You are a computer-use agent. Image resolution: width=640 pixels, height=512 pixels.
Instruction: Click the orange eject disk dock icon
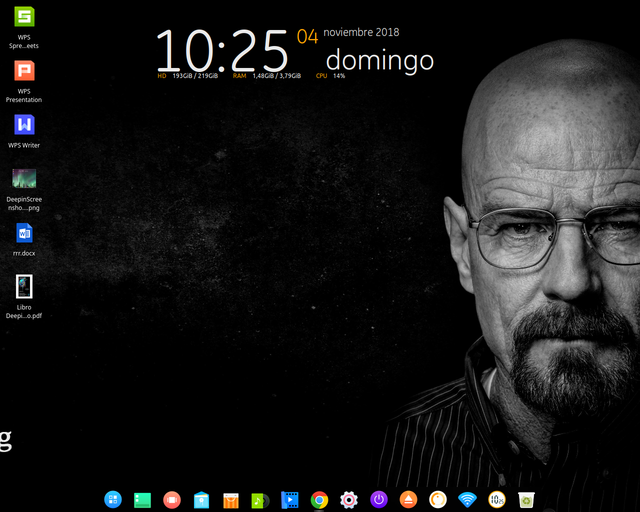tap(408, 499)
